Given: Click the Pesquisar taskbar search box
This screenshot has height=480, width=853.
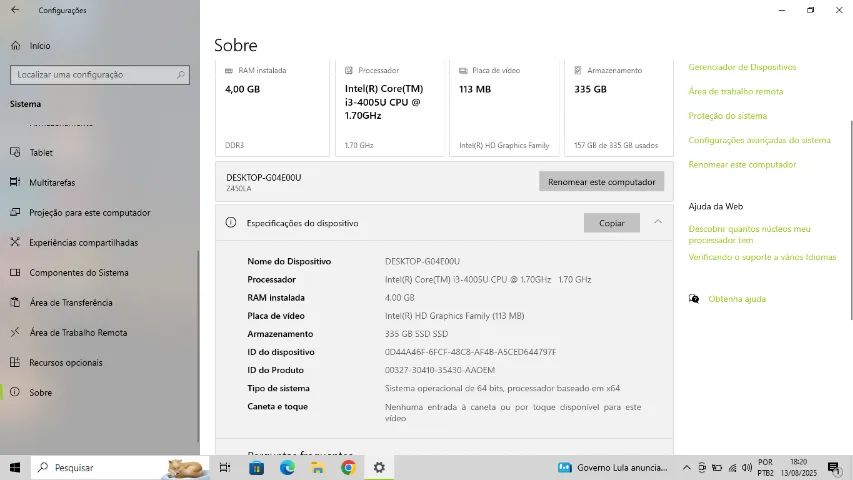Looking at the screenshot, I should (x=120, y=467).
